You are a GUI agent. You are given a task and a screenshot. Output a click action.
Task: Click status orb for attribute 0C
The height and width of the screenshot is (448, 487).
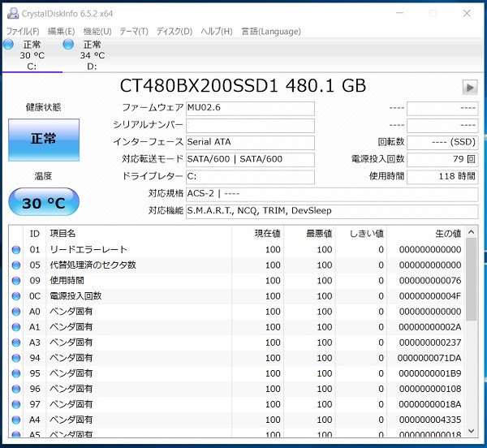pyautogui.click(x=16, y=296)
